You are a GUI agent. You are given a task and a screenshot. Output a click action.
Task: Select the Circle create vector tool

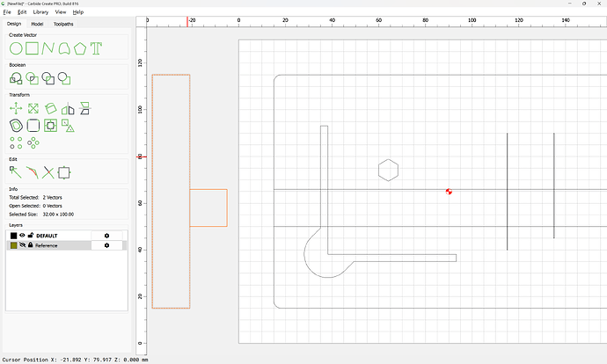[x=16, y=48]
